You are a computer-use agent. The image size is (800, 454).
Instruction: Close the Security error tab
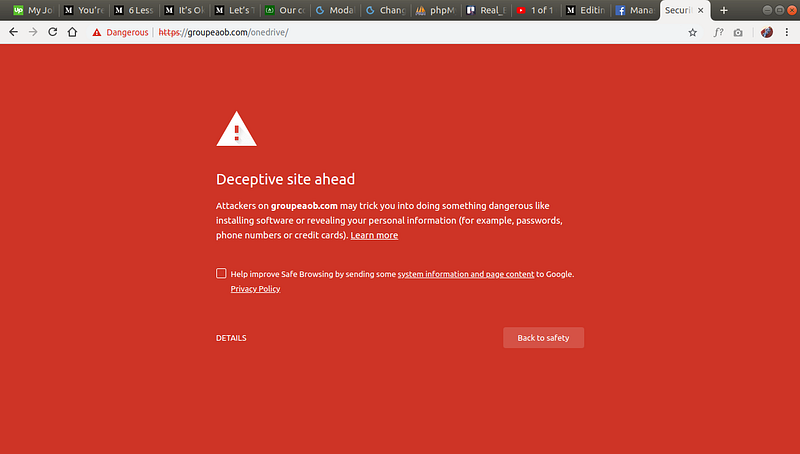coord(701,10)
